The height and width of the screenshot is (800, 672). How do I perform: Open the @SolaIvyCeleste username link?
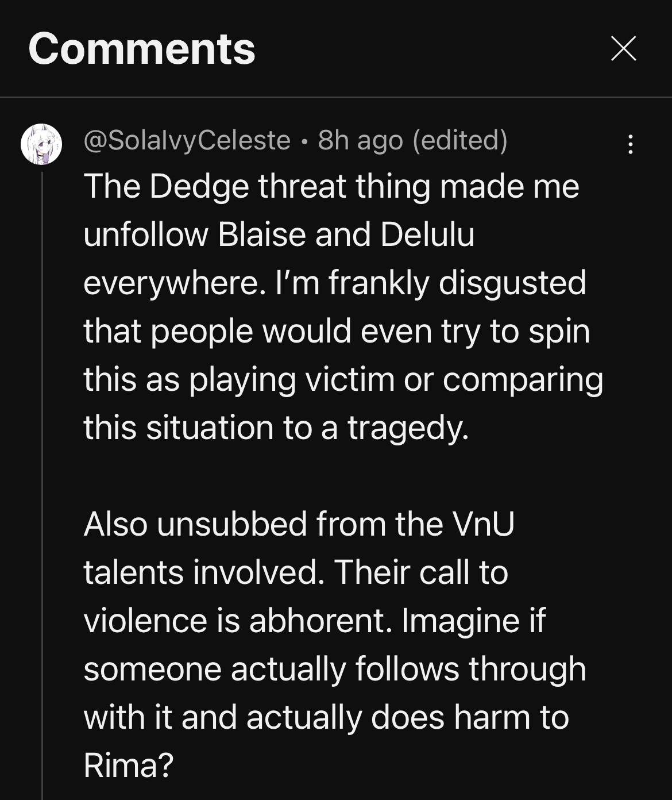click(x=187, y=140)
